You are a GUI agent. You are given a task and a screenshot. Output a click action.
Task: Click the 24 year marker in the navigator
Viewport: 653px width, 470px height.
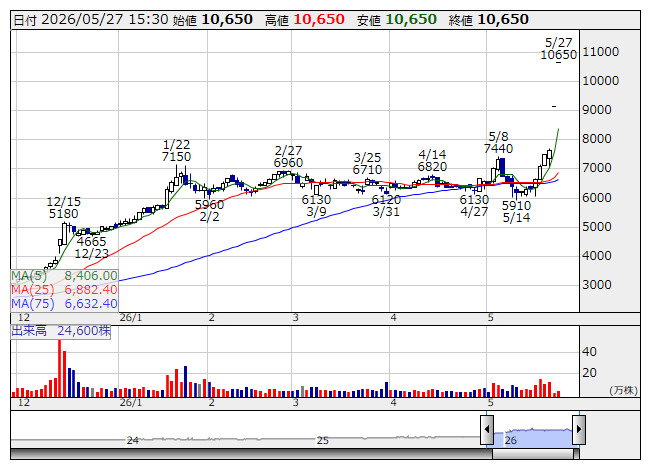tap(132, 440)
